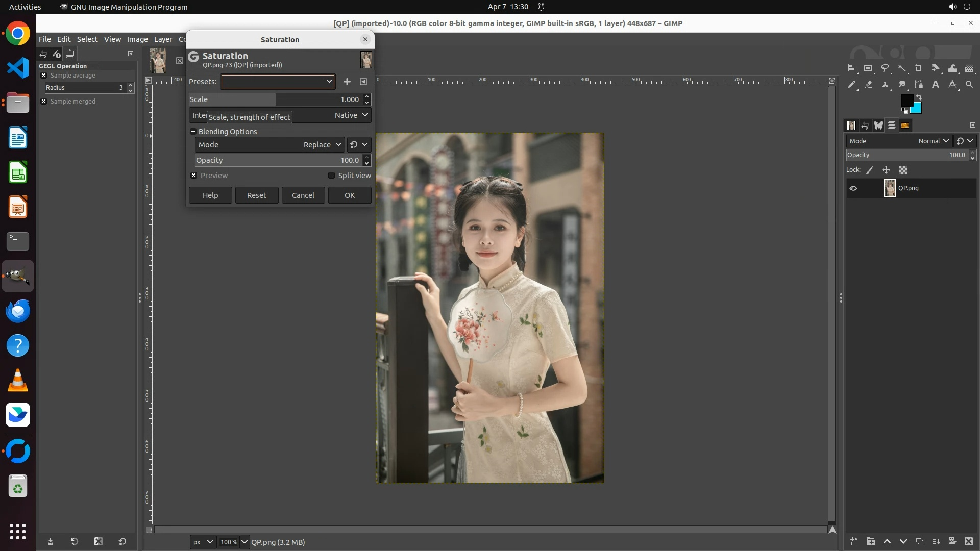The width and height of the screenshot is (980, 551).
Task: Select the Zoom magnifier tool
Action: point(969,85)
